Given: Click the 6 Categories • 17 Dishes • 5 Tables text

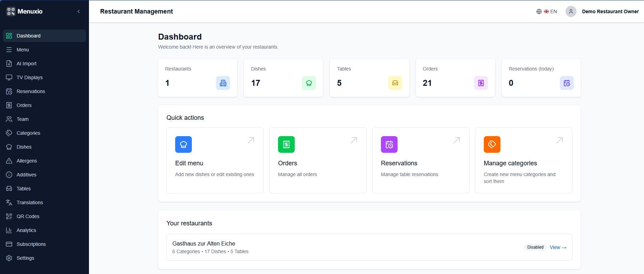Looking at the screenshot, I should 210,251.
